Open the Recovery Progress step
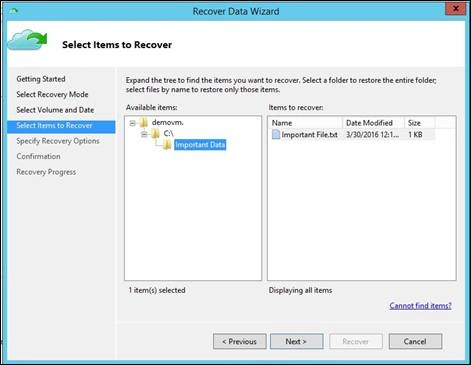The width and height of the screenshot is (471, 365). point(46,172)
